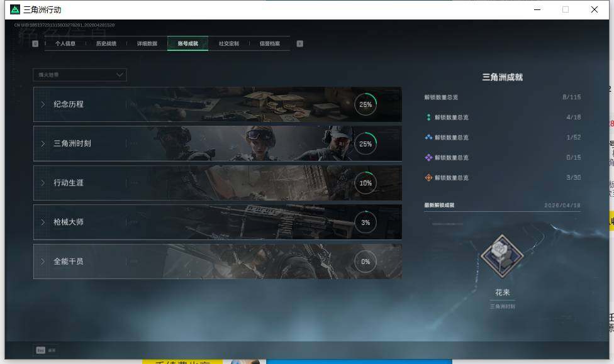Expand the 纪念历程 achievement category
This screenshot has height=364, width=614.
pos(217,104)
